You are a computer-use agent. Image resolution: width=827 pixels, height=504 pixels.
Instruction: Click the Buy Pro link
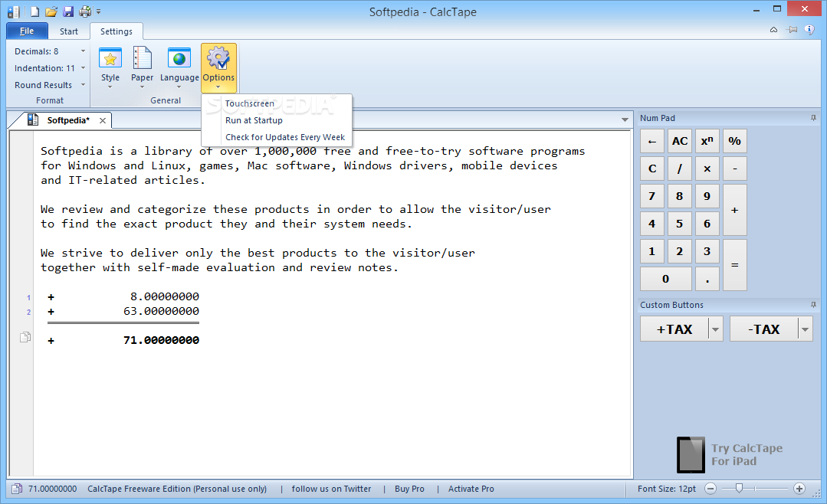pyautogui.click(x=409, y=489)
